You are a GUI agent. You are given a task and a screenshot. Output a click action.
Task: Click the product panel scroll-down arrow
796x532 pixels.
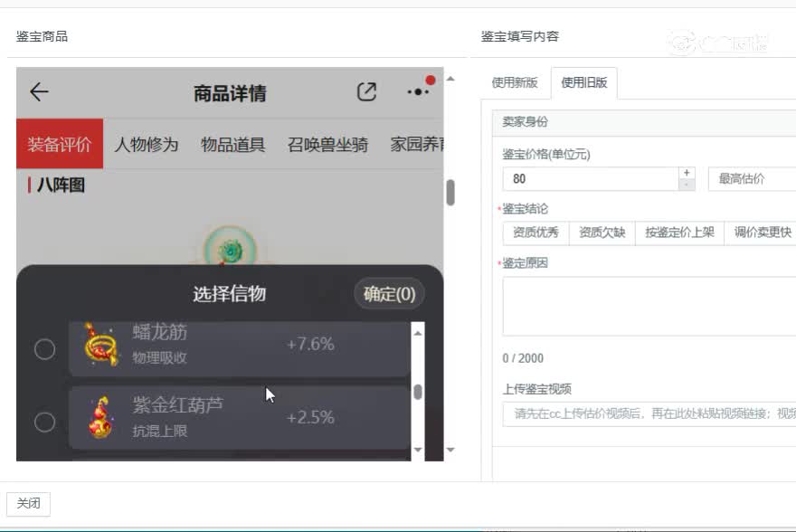[x=450, y=450]
